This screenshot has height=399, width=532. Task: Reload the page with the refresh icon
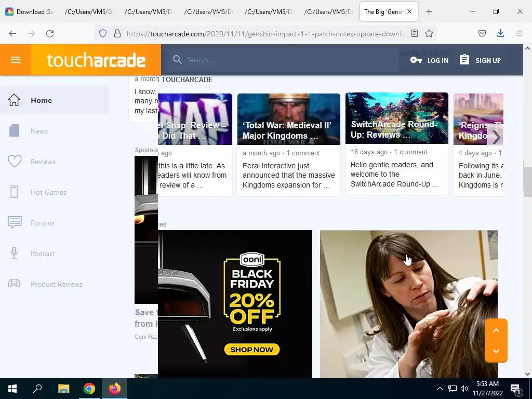50,34
